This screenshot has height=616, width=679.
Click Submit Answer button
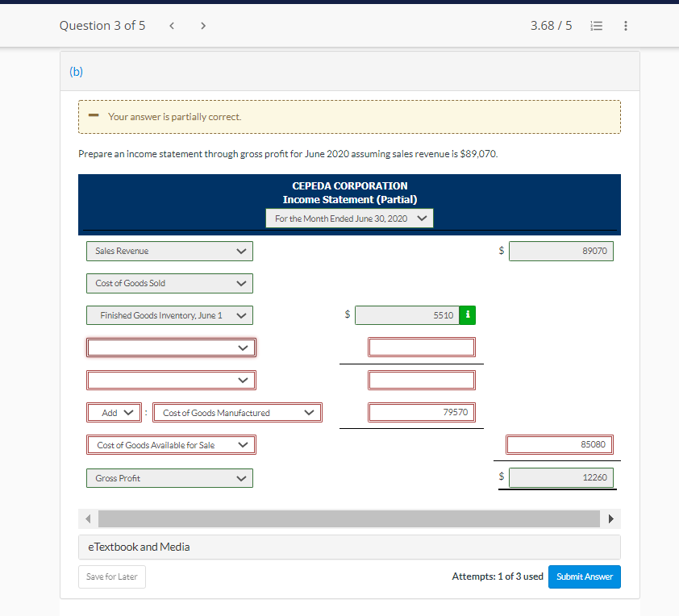pyautogui.click(x=585, y=576)
